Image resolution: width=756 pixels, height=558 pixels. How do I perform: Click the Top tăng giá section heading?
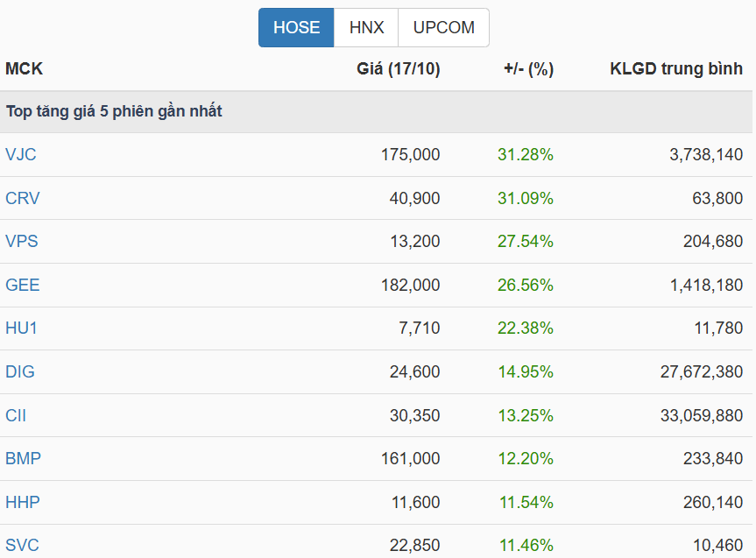point(114,111)
